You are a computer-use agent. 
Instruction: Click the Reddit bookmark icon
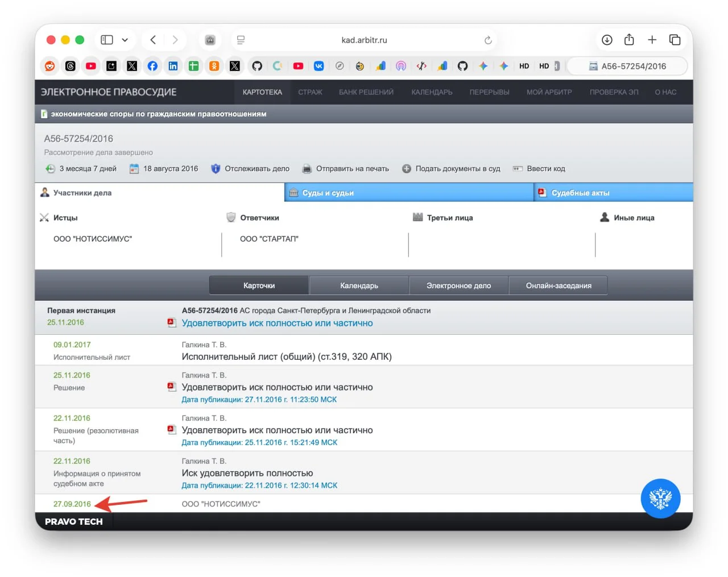tap(50, 66)
